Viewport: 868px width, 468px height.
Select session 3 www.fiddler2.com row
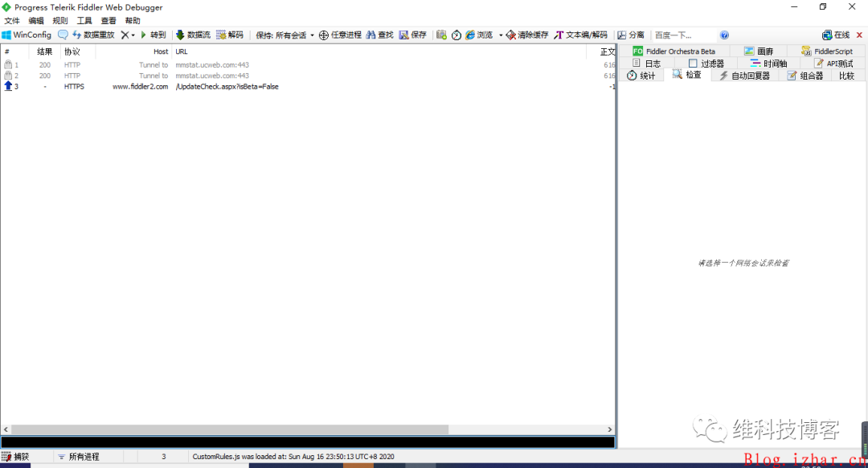click(307, 86)
